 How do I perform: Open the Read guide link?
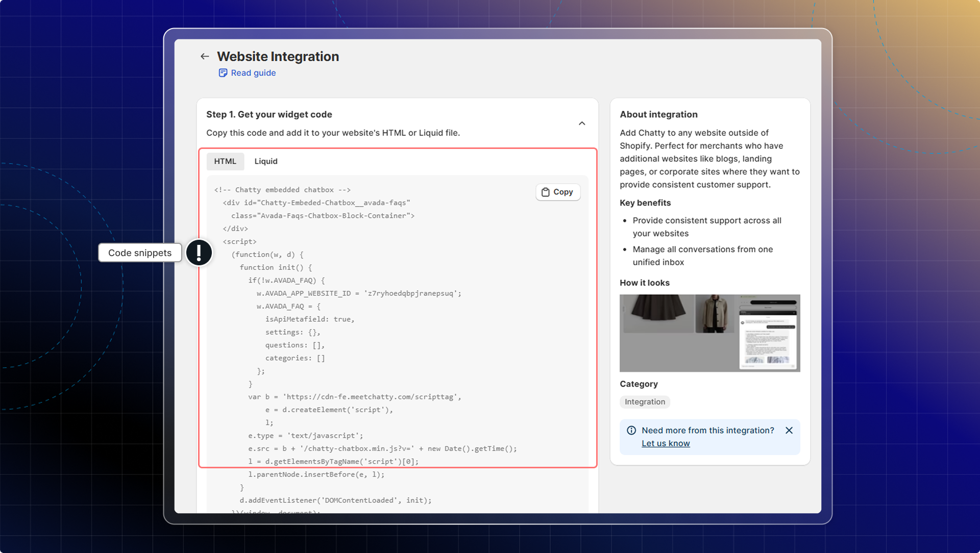click(253, 73)
